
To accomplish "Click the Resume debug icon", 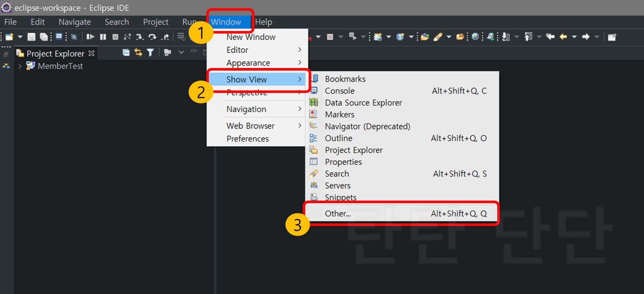I will (90, 37).
